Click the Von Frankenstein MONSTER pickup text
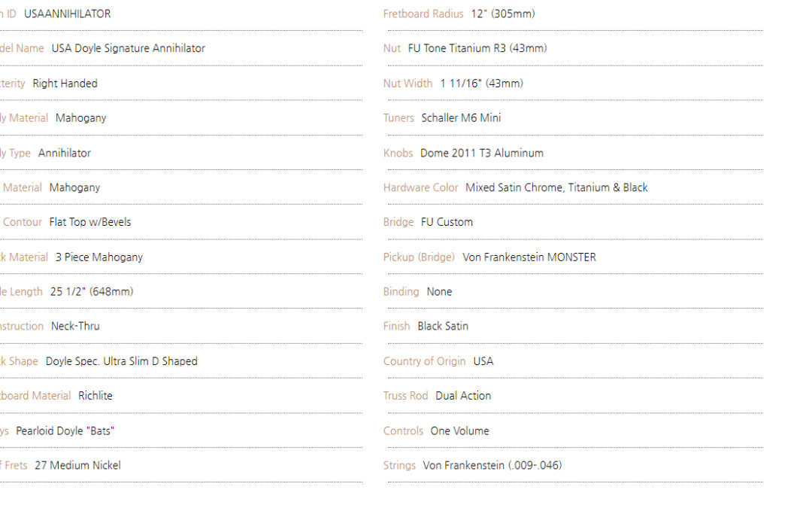 (x=529, y=257)
